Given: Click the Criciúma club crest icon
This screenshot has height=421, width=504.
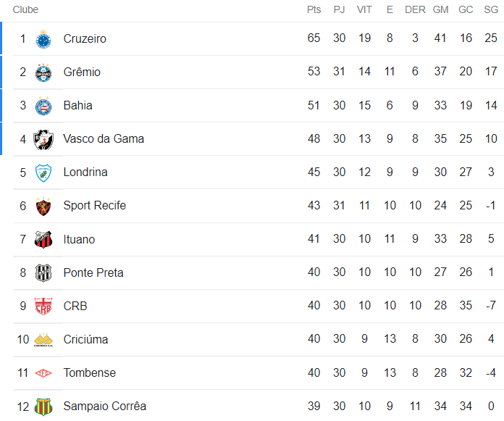Looking at the screenshot, I should 43,340.
